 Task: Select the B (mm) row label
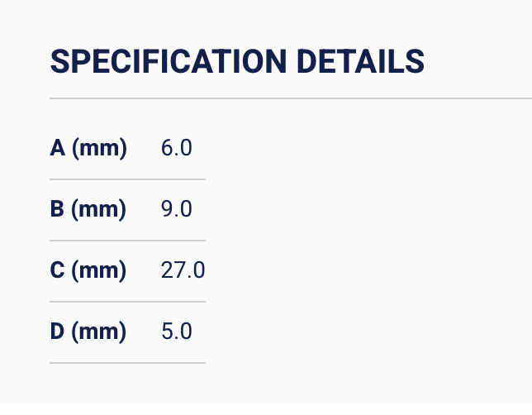pos(88,210)
